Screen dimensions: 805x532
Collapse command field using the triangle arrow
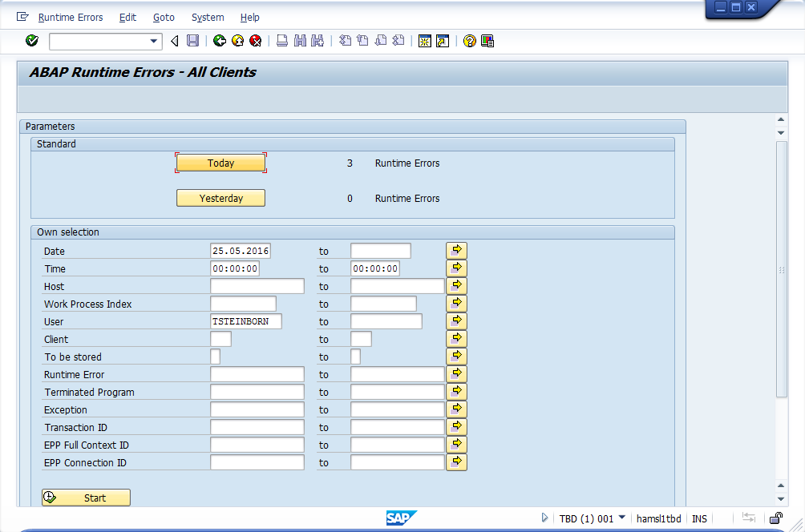pyautogui.click(x=175, y=41)
